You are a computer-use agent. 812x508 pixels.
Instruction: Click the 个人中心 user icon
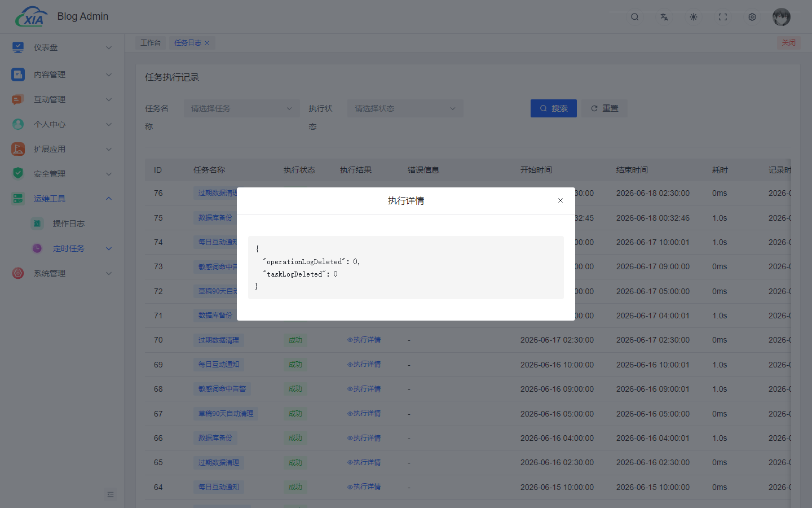coord(18,124)
